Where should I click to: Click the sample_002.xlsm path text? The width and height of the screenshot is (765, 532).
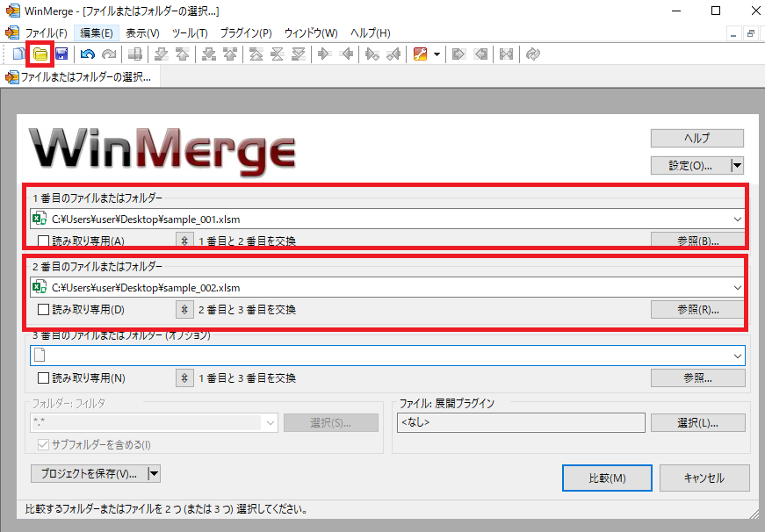coord(146,288)
